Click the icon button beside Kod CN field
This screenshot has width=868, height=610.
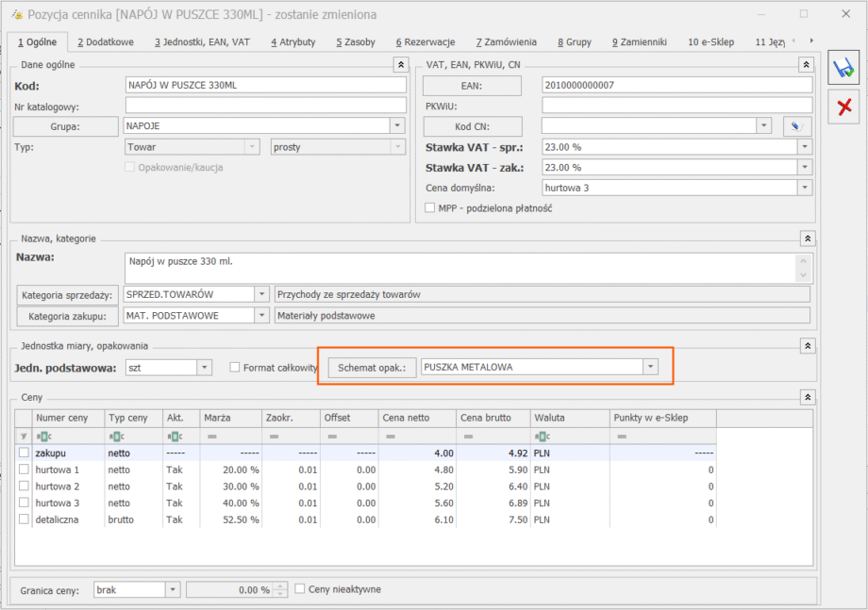coord(796,126)
